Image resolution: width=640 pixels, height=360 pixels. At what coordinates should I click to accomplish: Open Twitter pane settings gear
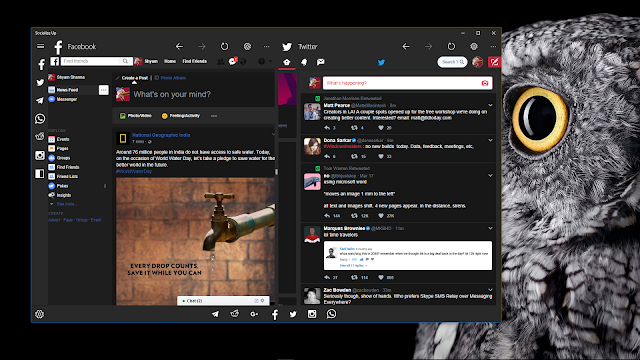(x=474, y=47)
